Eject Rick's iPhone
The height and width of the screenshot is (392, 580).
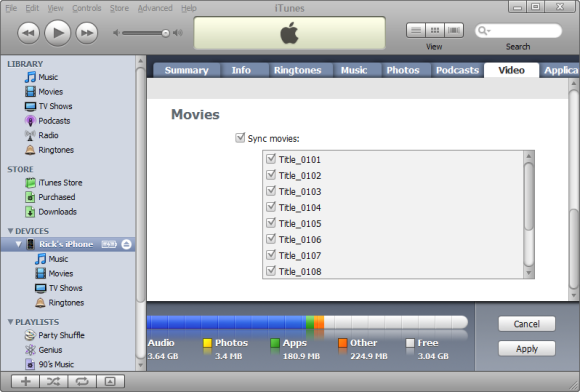[x=126, y=244]
